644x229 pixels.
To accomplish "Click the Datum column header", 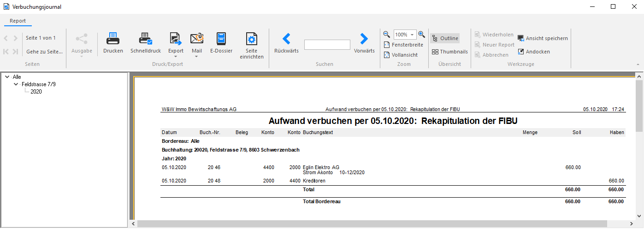I will coord(169,133).
